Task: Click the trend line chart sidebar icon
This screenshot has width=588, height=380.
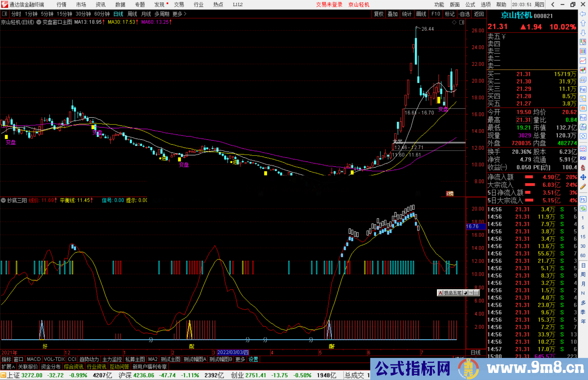Action: coord(583,61)
